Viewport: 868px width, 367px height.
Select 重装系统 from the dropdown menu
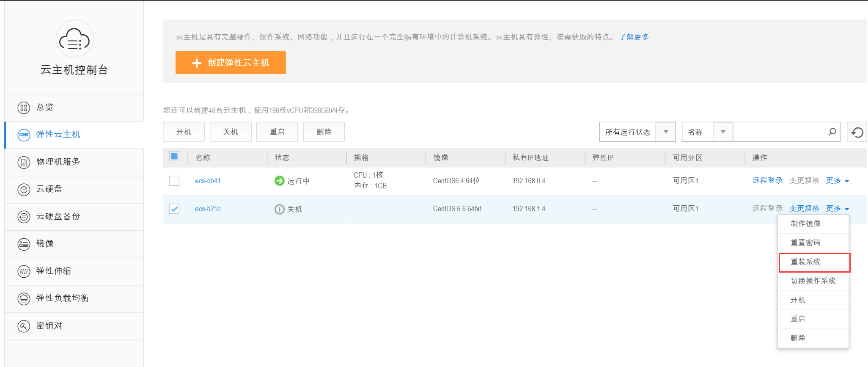click(814, 262)
